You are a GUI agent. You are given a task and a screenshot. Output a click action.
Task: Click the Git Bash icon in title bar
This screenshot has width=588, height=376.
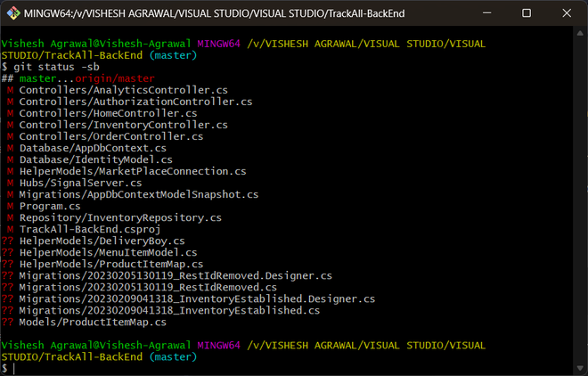[x=13, y=13]
